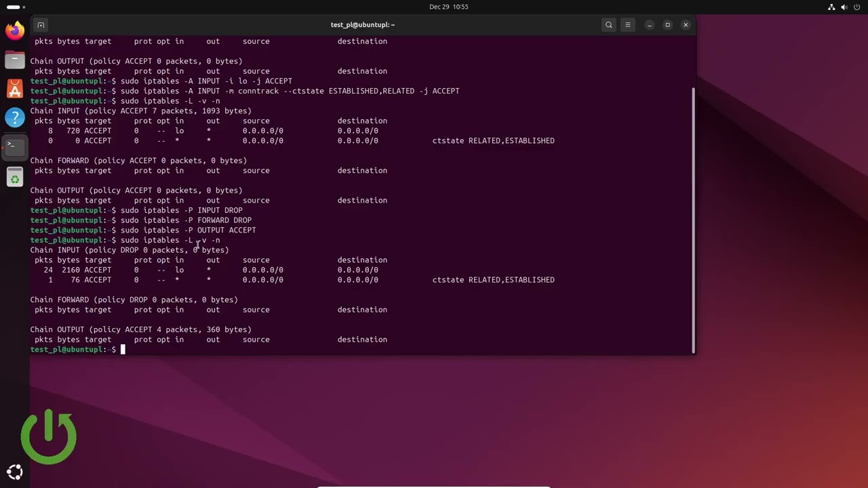This screenshot has height=488, width=868.
Task: Click 'Chain FORWARD (policy ACCEPT 0 packets, 0 bytes)'
Action: coord(138,161)
